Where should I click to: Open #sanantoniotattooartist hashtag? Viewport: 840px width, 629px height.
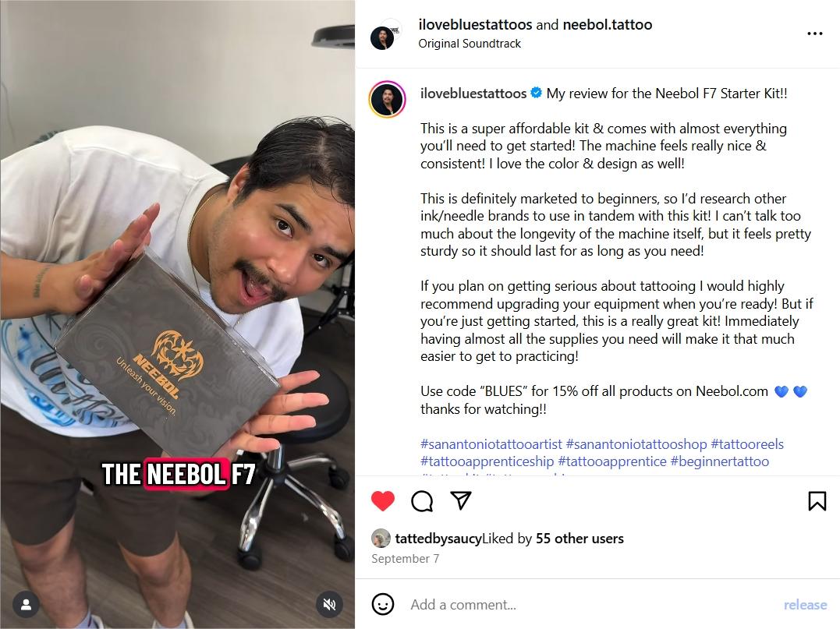(491, 443)
